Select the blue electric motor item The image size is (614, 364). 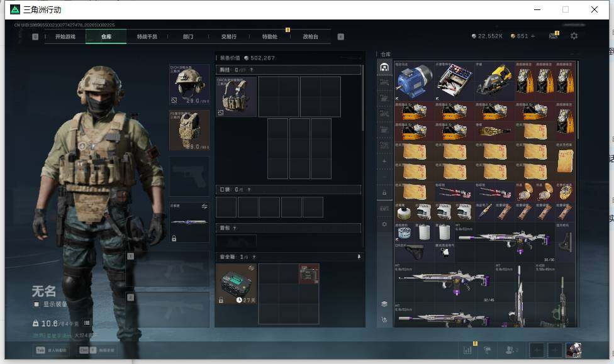pos(415,81)
